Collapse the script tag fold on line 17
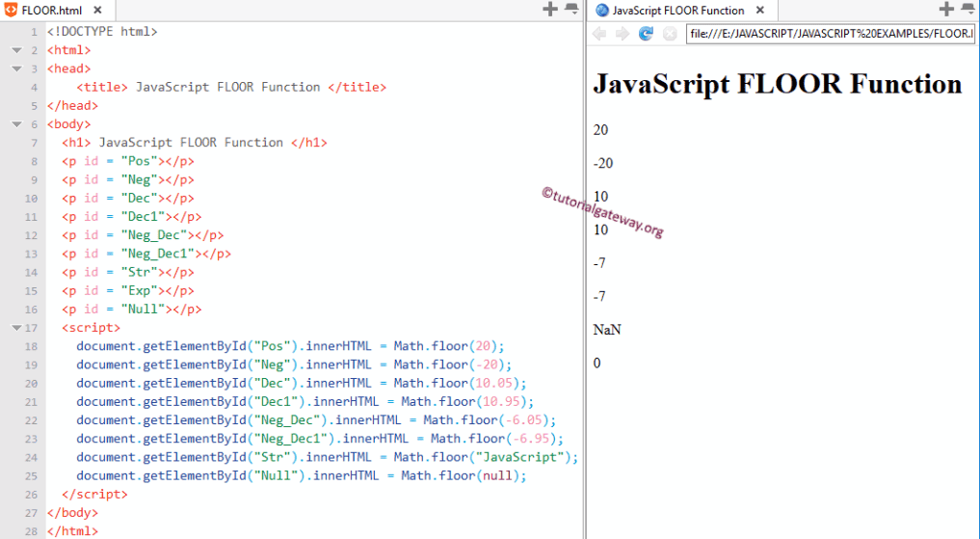The height and width of the screenshot is (539, 980). 17,328
